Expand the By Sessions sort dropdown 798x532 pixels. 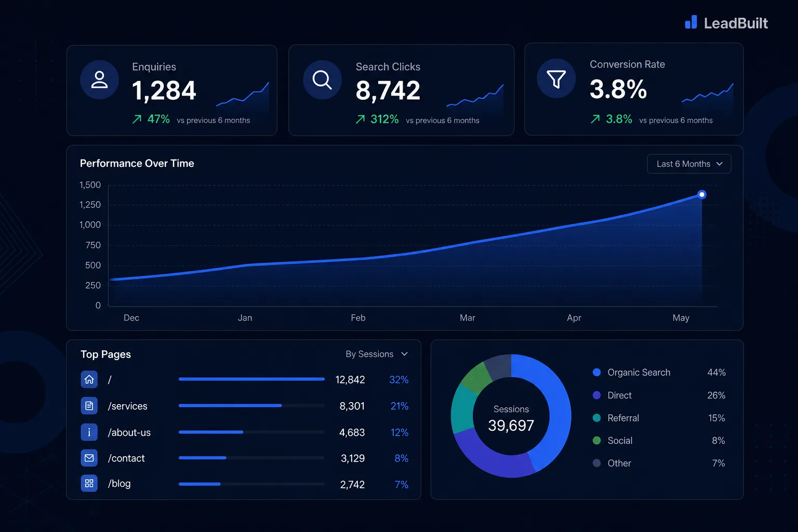click(377, 354)
